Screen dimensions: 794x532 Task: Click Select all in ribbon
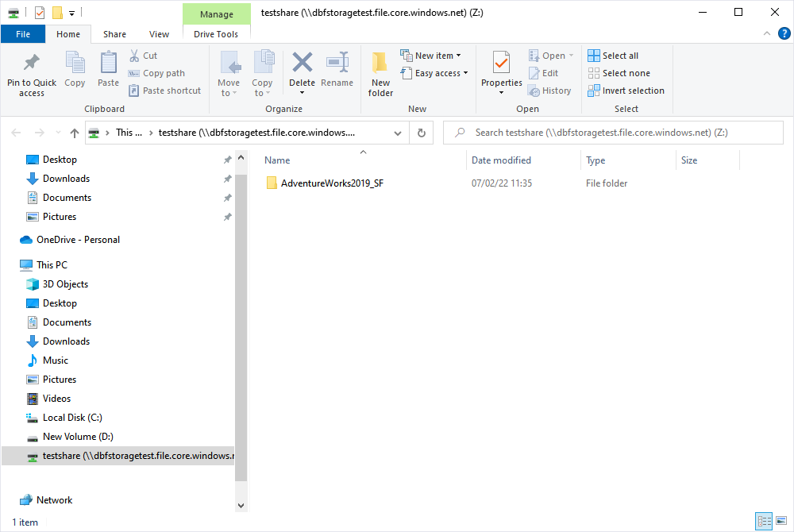[613, 56]
